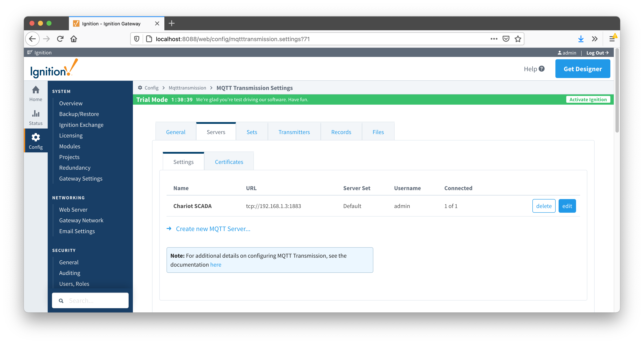Open the Transmitters tab
Viewport: 644px width, 344px height.
coord(294,132)
